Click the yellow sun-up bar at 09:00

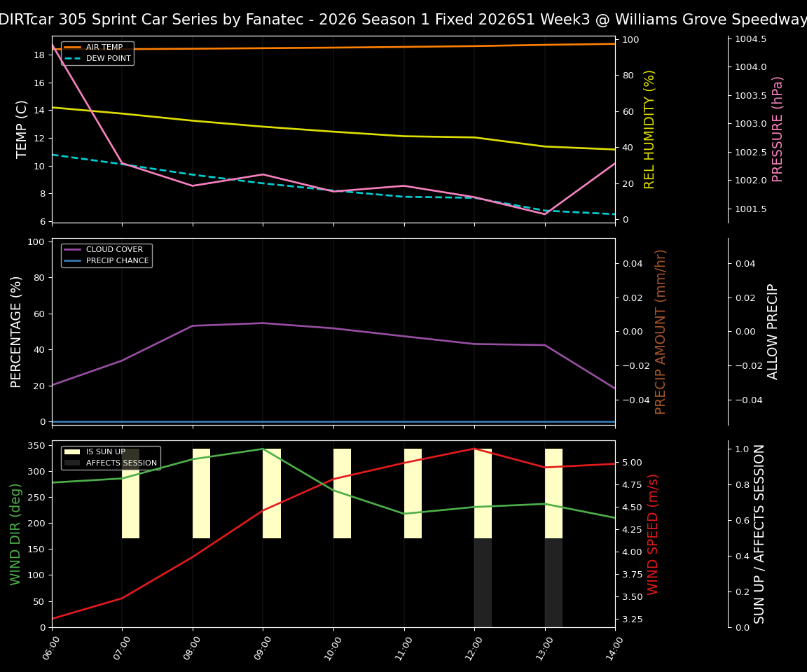point(272,493)
